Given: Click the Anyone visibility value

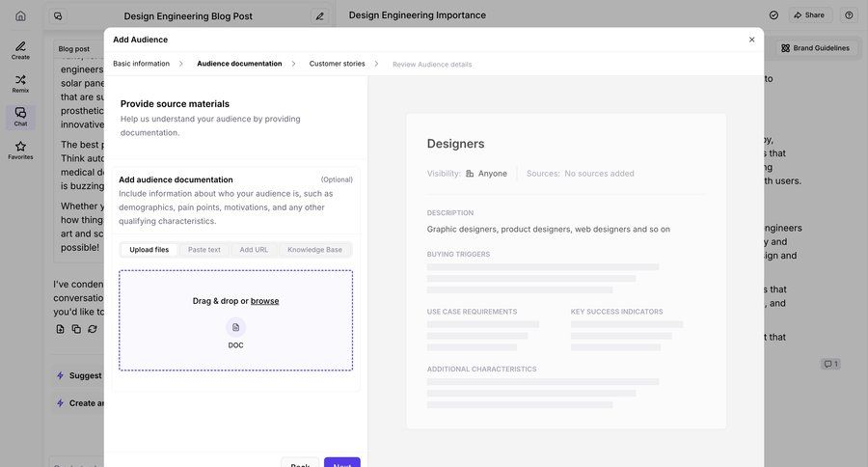Looking at the screenshot, I should coord(493,174).
